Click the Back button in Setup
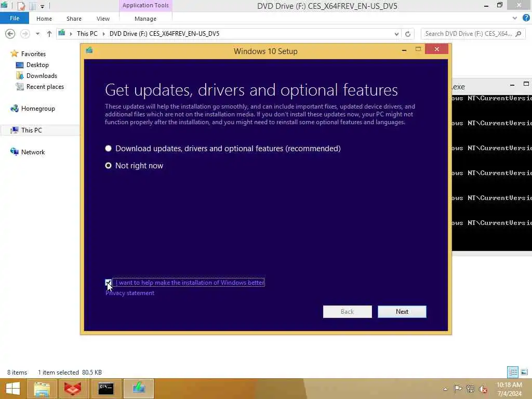This screenshot has width=532, height=399. [x=347, y=312]
